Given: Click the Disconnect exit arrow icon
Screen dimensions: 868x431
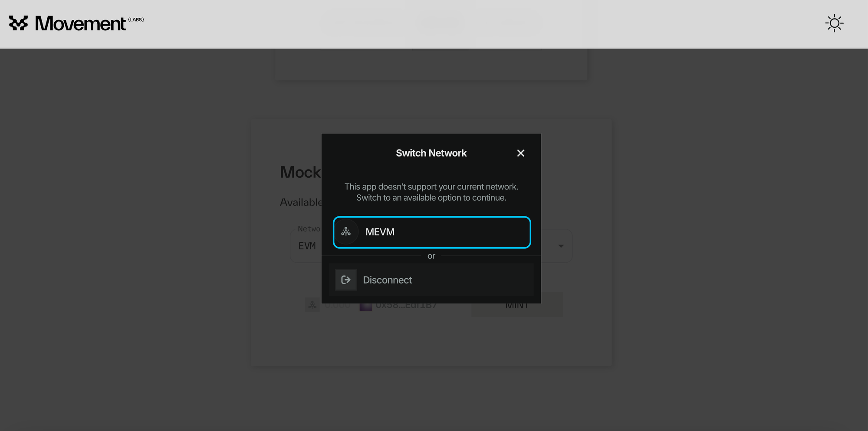Looking at the screenshot, I should pos(346,280).
